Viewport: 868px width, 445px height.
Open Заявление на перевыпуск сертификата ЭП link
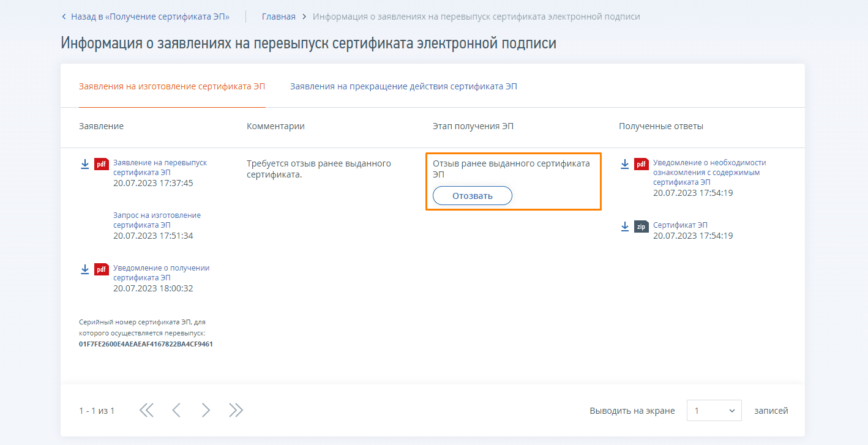pyautogui.click(x=160, y=168)
